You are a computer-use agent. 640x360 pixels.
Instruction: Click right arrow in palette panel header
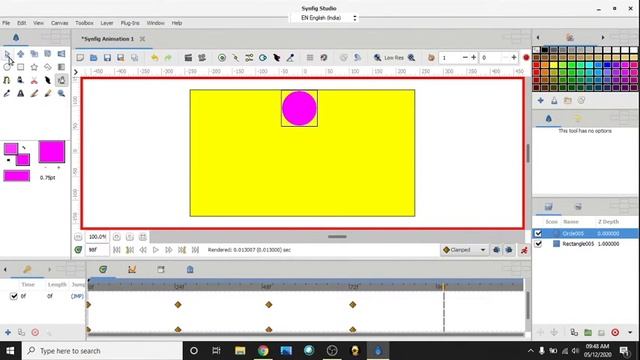(x=603, y=38)
